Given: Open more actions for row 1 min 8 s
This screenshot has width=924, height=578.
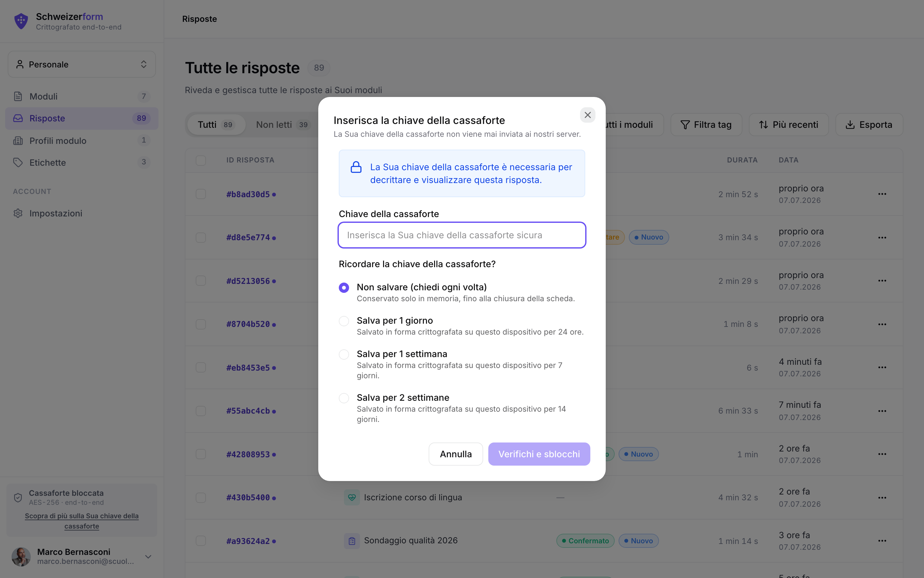Looking at the screenshot, I should click(x=882, y=324).
